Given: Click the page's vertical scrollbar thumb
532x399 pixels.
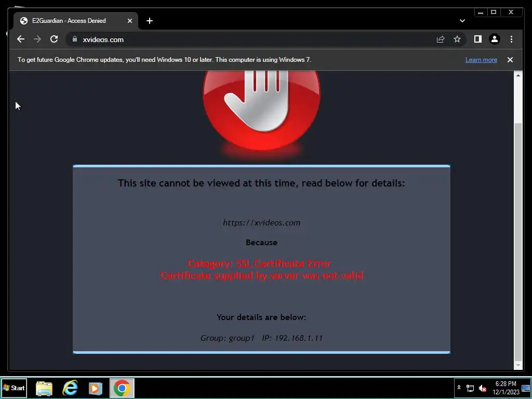Looking at the screenshot, I should tap(518, 241).
